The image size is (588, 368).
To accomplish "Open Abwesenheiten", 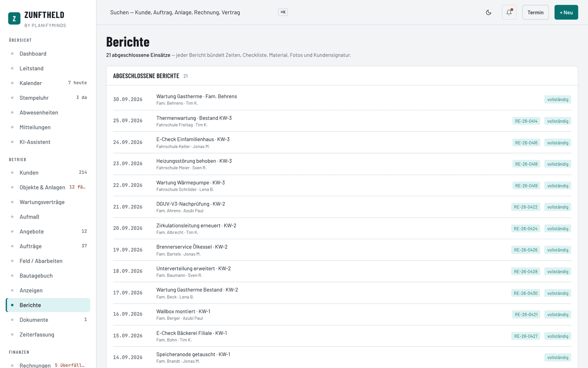I will tap(48, 113).
